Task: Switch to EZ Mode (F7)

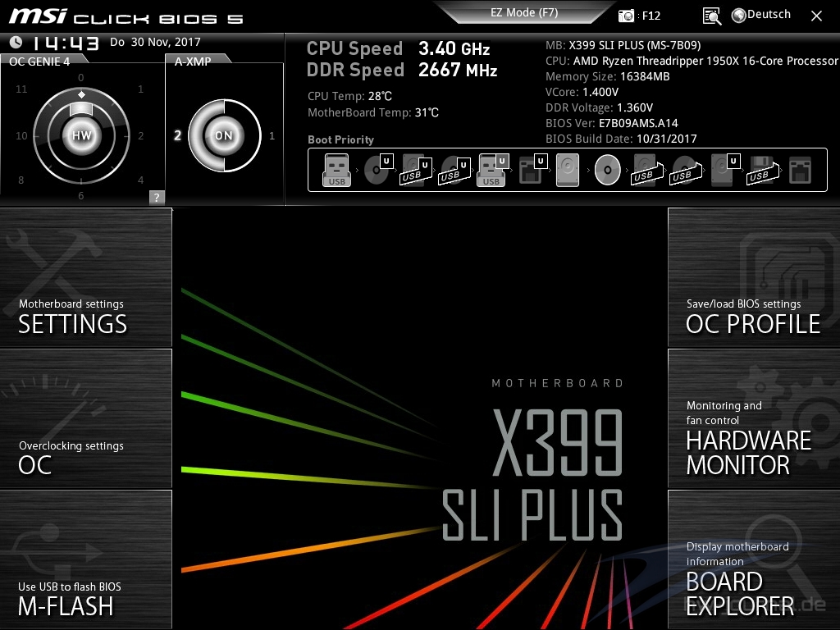Action: tap(524, 12)
